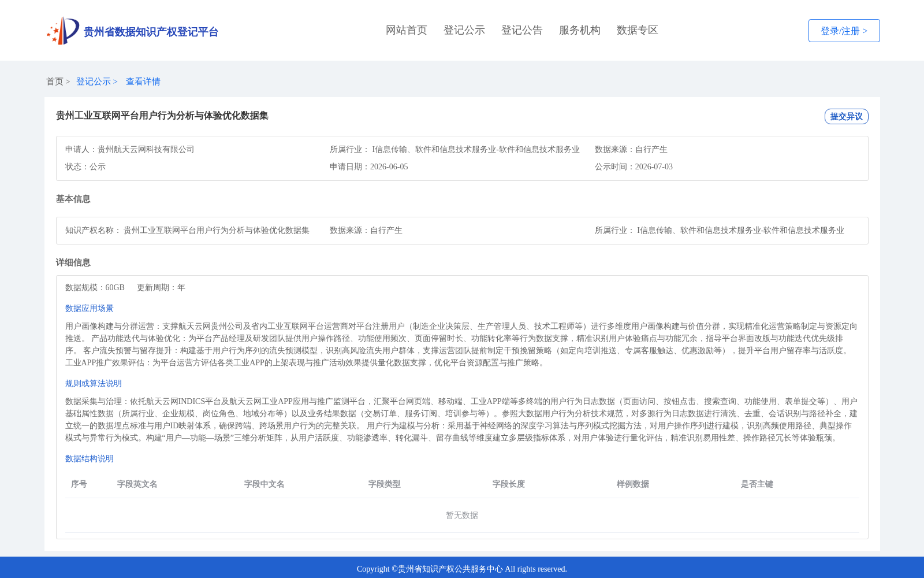Image resolution: width=924 pixels, height=578 pixels.
Task: Click 申请日期：2026-06-05 text
Action: pos(369,166)
